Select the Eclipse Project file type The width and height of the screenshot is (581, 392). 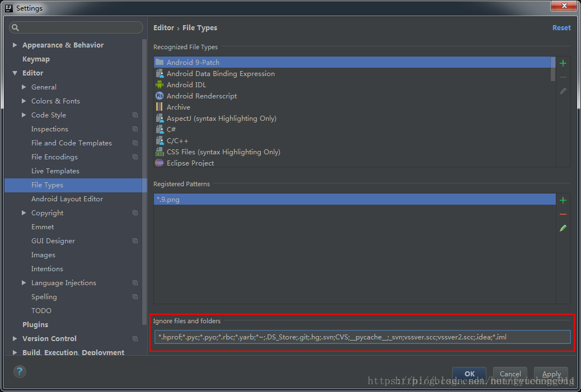tap(190, 163)
